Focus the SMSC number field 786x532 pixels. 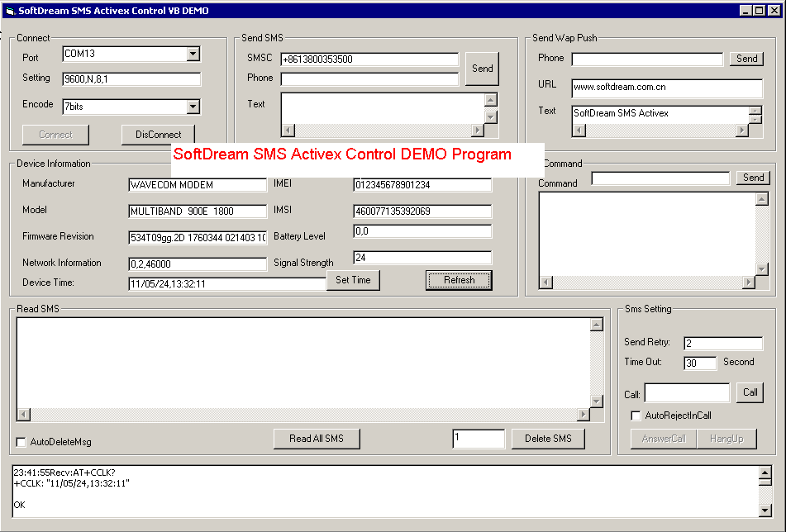point(369,59)
